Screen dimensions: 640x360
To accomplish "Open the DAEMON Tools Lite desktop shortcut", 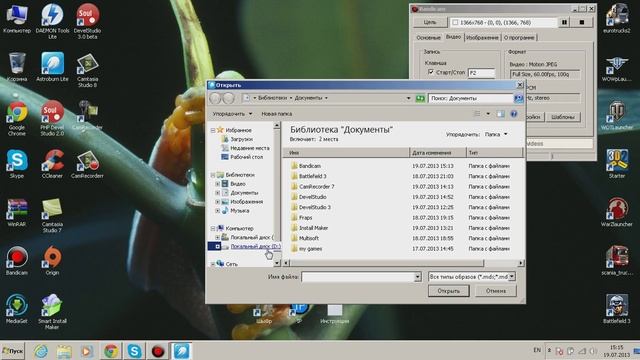I will [x=52, y=20].
